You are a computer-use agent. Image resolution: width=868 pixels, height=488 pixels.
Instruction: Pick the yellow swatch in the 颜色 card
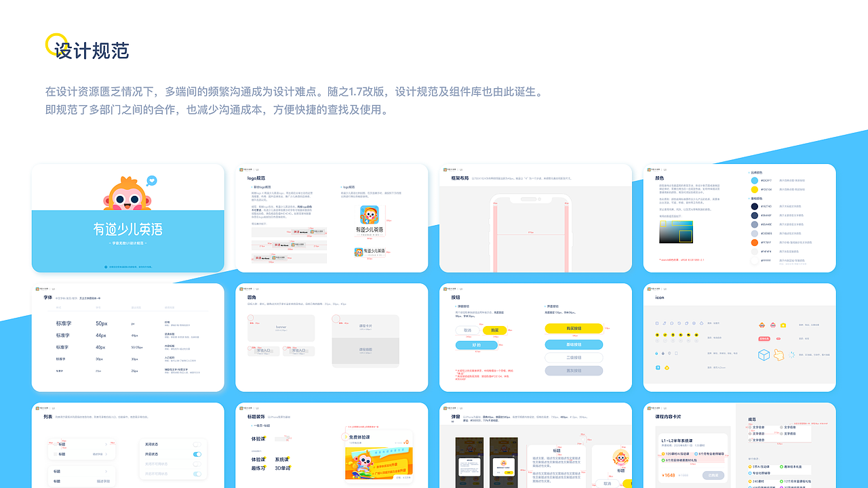(754, 189)
